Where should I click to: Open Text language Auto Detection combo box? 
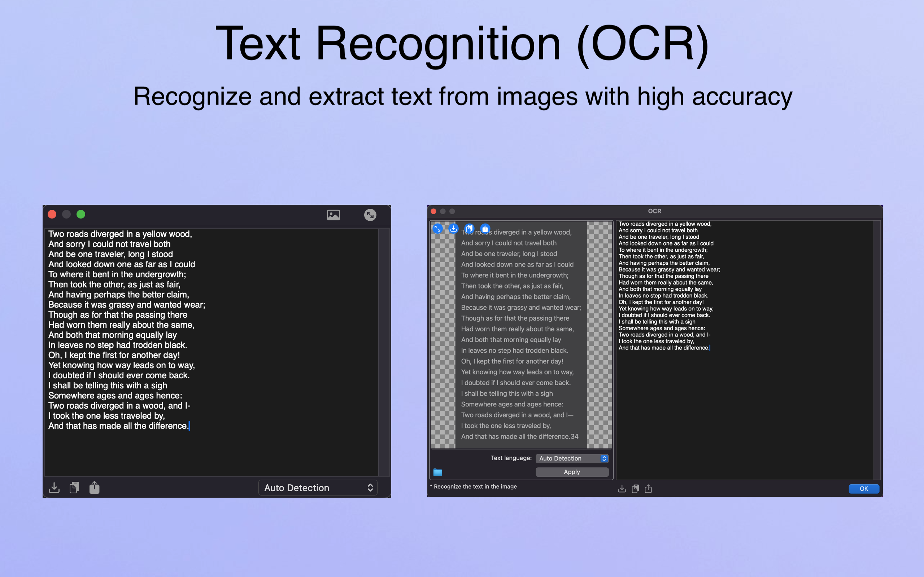pos(572,458)
